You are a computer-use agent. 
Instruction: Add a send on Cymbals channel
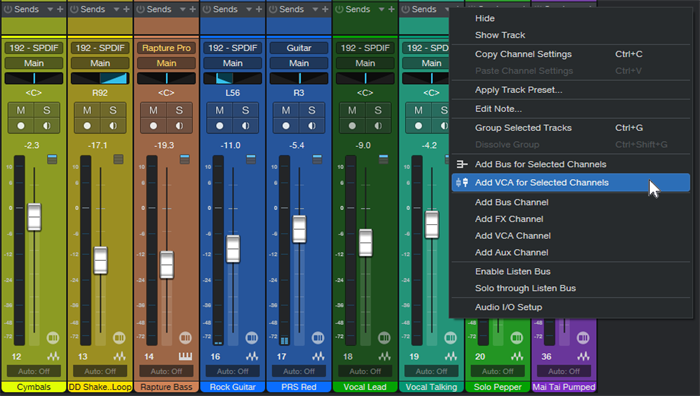tap(60, 9)
